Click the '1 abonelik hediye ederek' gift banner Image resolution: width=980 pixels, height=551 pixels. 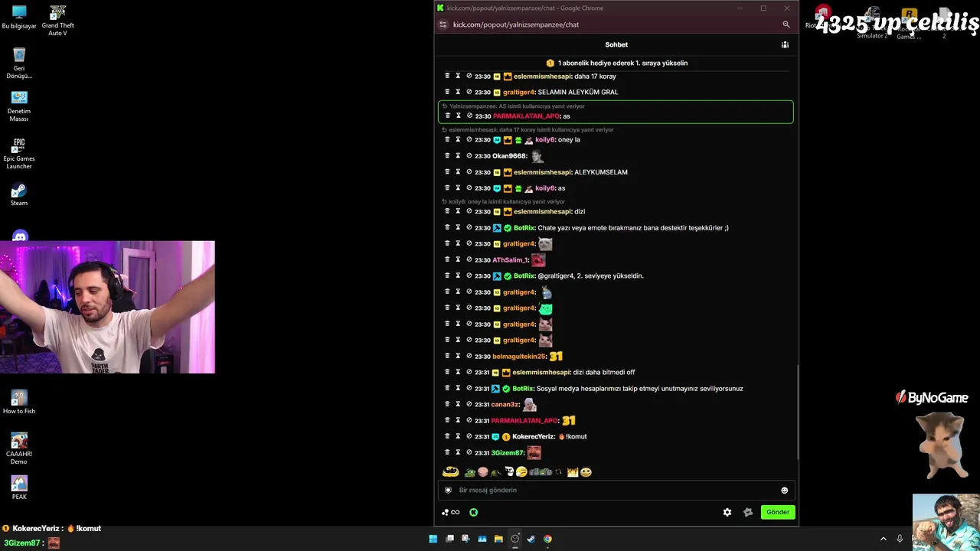[x=616, y=63]
